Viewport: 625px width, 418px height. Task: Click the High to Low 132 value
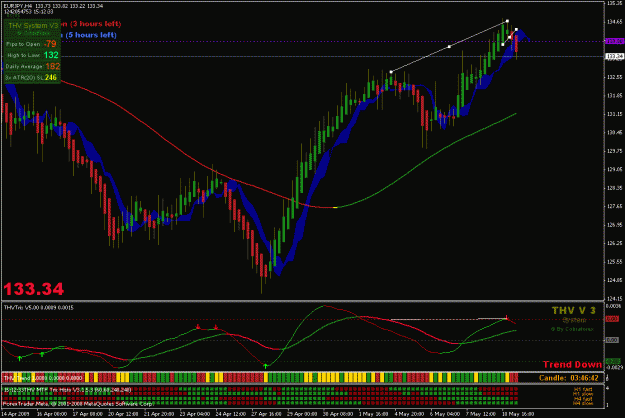tap(51, 55)
